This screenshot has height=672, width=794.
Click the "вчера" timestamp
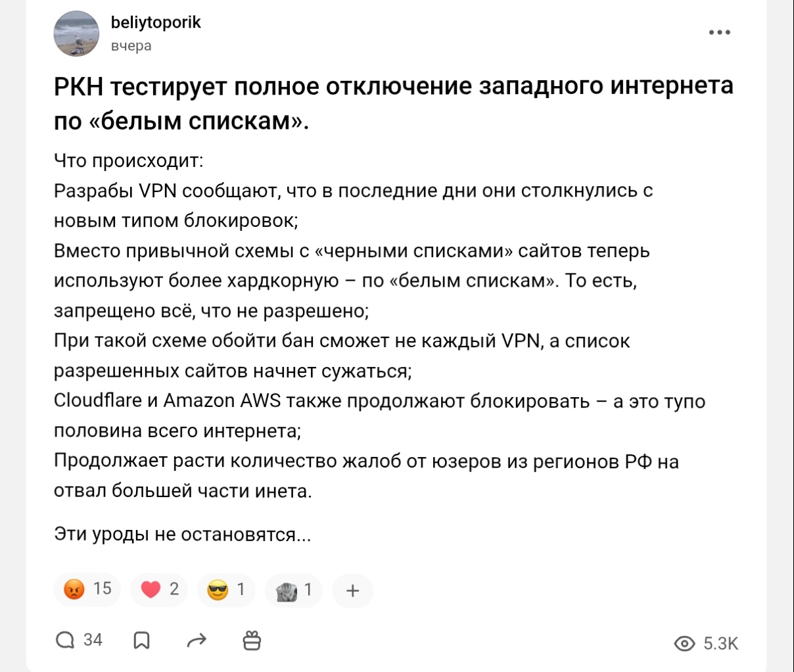point(131,46)
